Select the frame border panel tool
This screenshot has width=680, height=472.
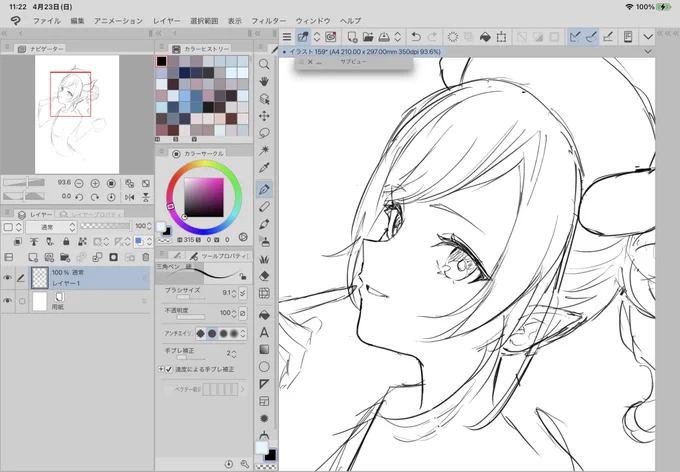264,401
